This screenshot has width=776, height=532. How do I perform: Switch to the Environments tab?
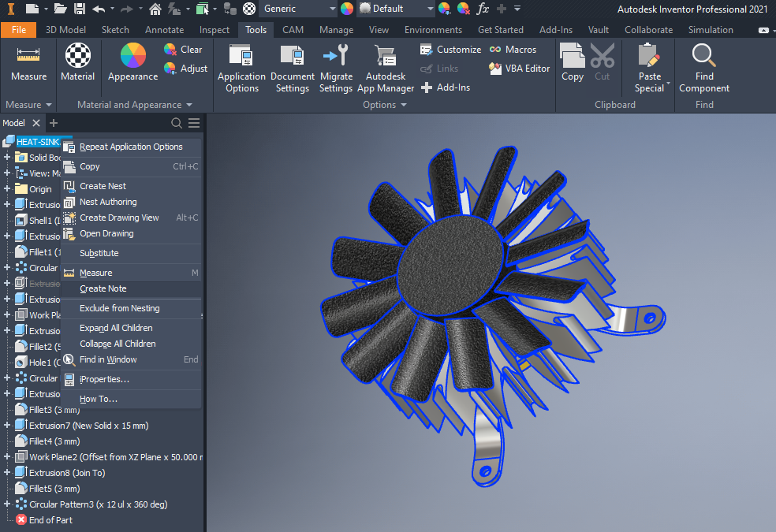[x=433, y=30]
